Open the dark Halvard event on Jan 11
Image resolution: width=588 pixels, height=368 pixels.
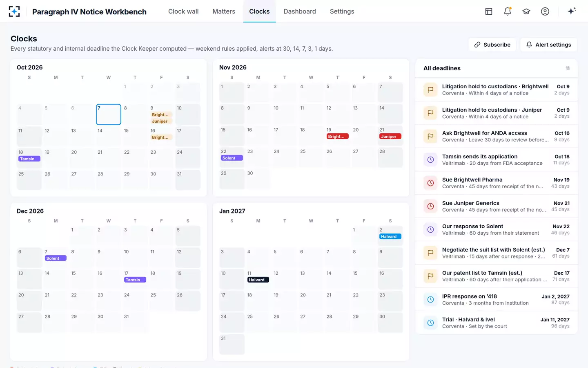[x=258, y=280]
